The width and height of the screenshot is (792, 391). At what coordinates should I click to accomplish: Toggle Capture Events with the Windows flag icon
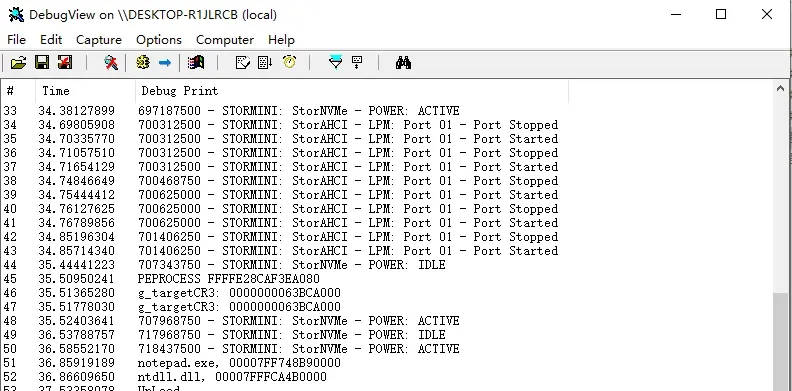coord(196,63)
